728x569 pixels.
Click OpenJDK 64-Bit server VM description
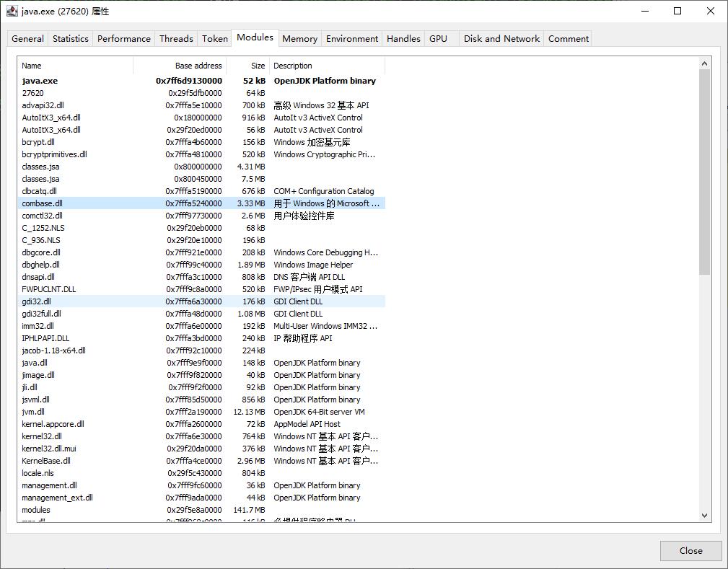[319, 412]
